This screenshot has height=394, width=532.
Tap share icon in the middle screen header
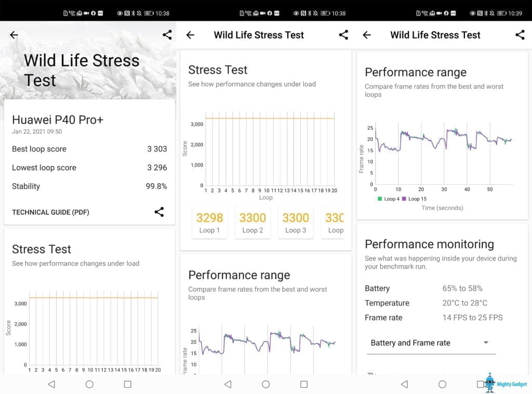point(343,35)
